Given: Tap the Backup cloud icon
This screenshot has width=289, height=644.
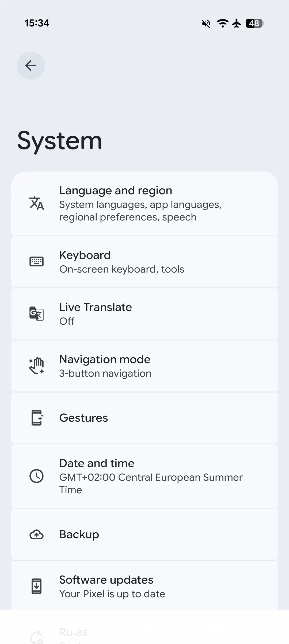Looking at the screenshot, I should click(x=36, y=534).
